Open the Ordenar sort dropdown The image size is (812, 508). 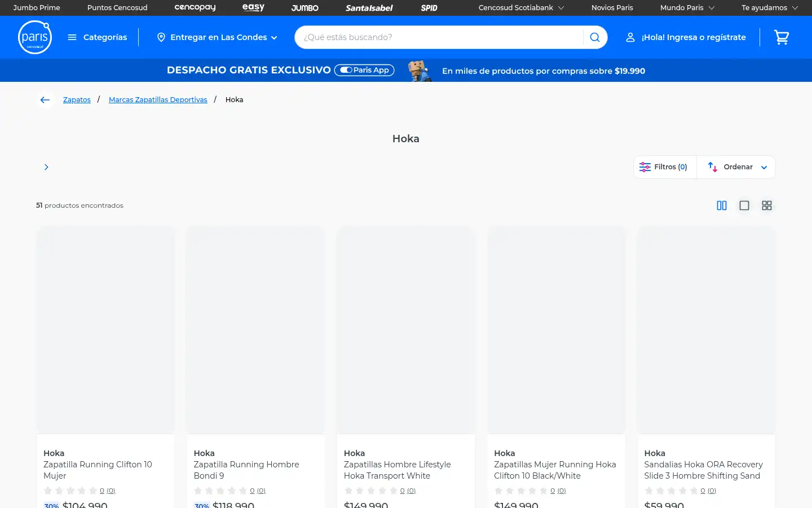coord(736,167)
